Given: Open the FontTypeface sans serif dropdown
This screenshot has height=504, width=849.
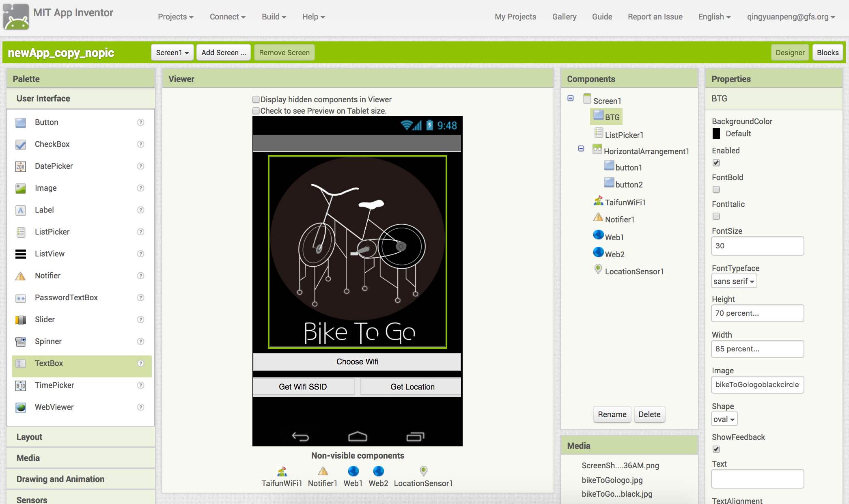Looking at the screenshot, I should pyautogui.click(x=734, y=281).
